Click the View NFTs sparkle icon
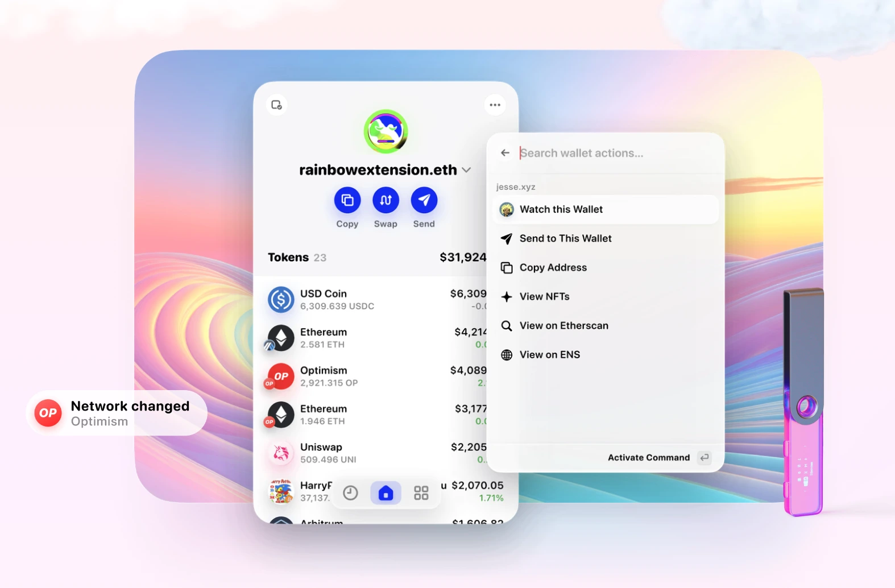Image resolution: width=895 pixels, height=588 pixels. tap(506, 296)
